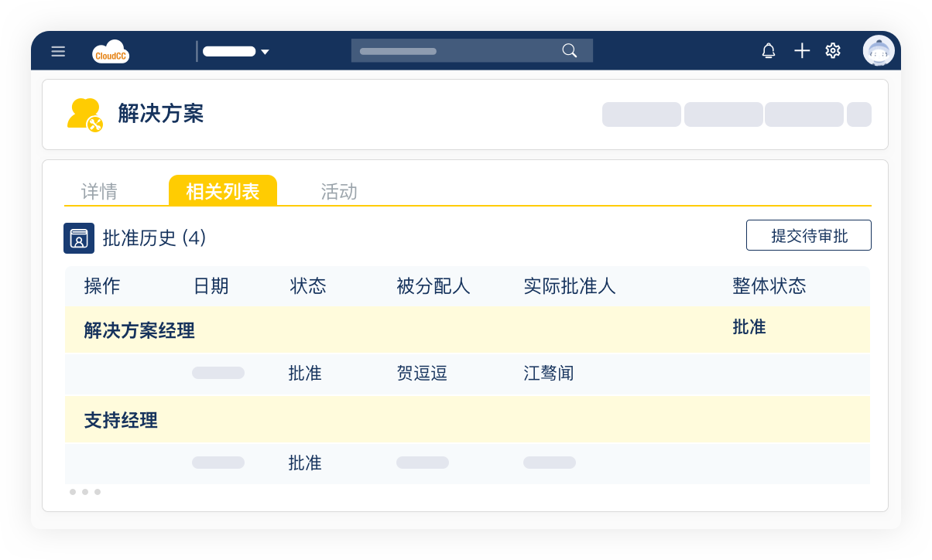Screen dimensions: 932x560
Task: Open the 贺逗逗 assignee link
Action: (x=422, y=374)
